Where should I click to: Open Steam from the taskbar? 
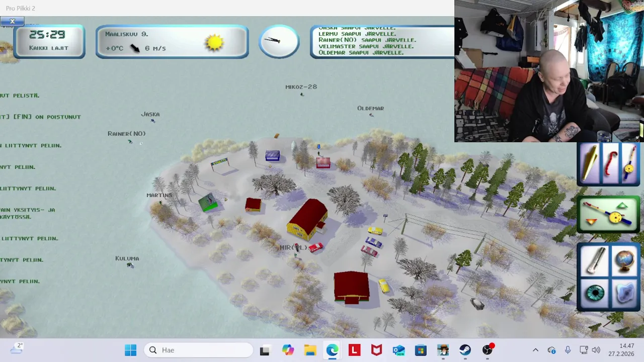465,350
